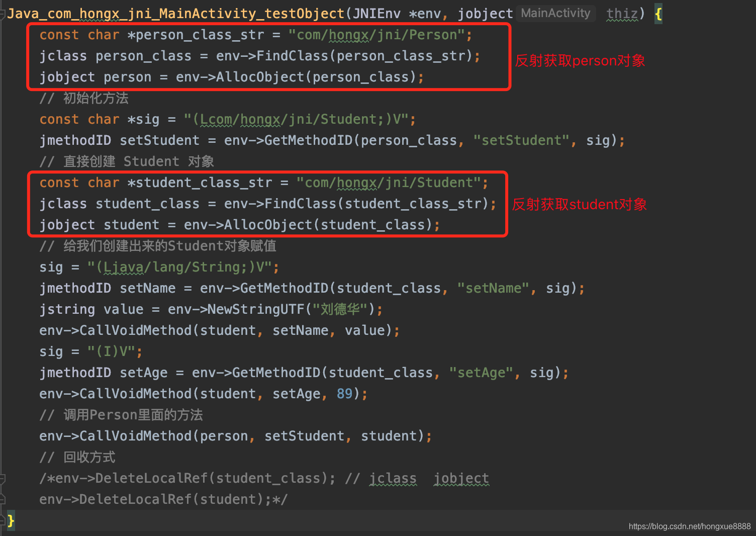This screenshot has height=536, width=756.
Task: Click the thiz parameter name
Action: click(x=622, y=14)
